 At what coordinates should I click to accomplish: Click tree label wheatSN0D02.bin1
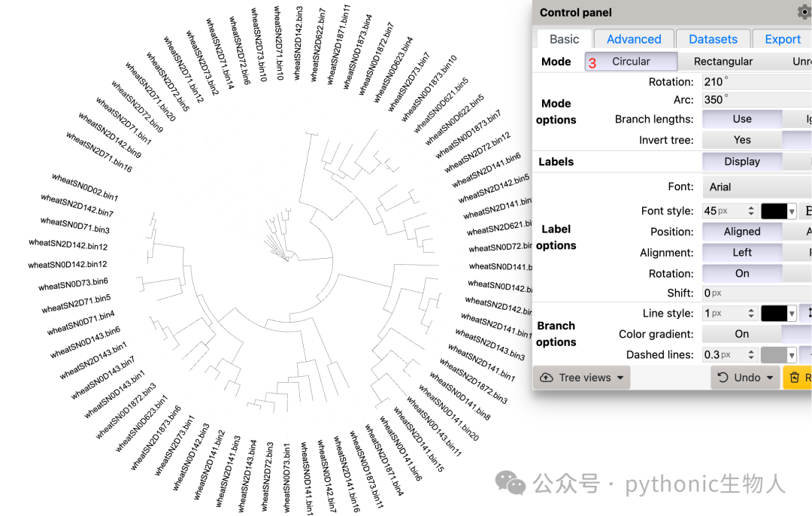click(x=85, y=187)
